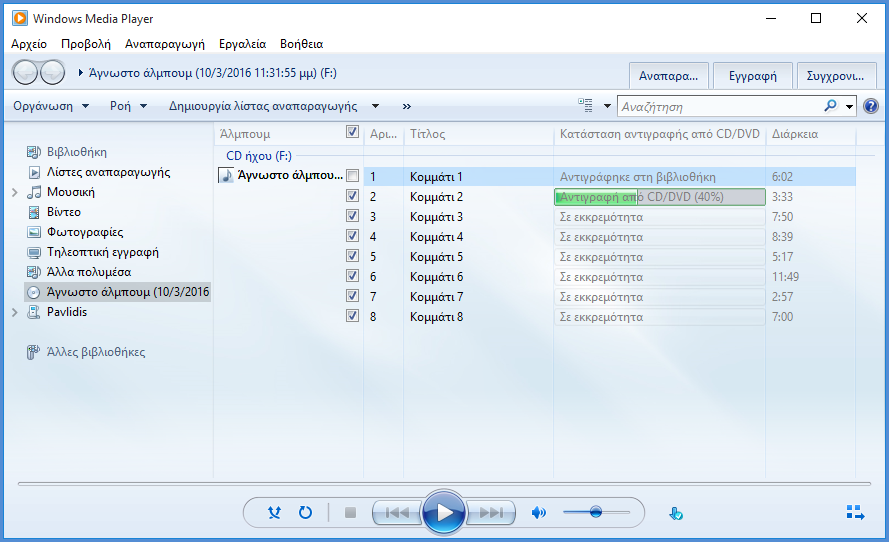The width and height of the screenshot is (889, 542).
Task: Switch to the Συγχρονι... tab
Action: coord(836,76)
